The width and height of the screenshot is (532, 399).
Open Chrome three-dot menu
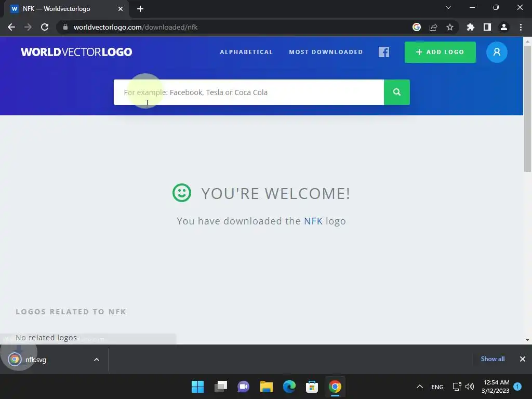point(521,27)
